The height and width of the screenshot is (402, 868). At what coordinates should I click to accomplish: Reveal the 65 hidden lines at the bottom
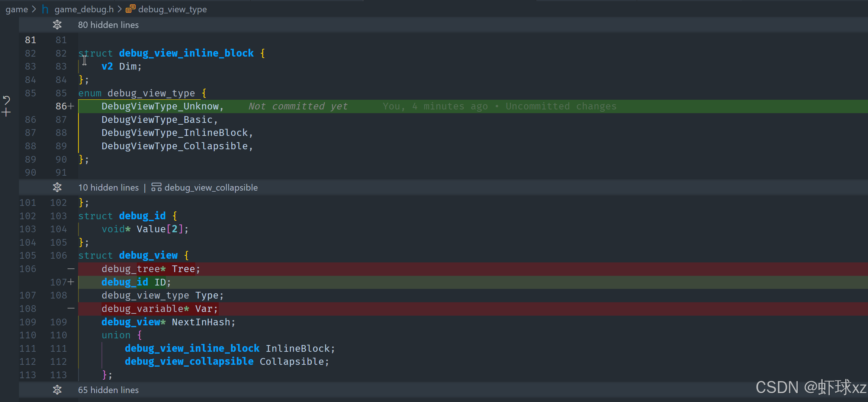pyautogui.click(x=108, y=390)
